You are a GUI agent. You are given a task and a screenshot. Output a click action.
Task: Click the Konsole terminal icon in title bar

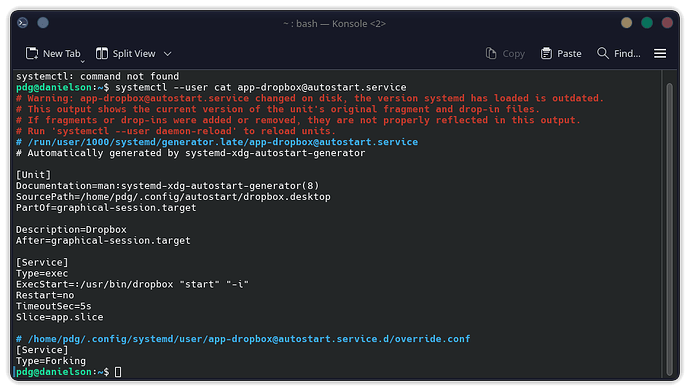click(x=23, y=23)
